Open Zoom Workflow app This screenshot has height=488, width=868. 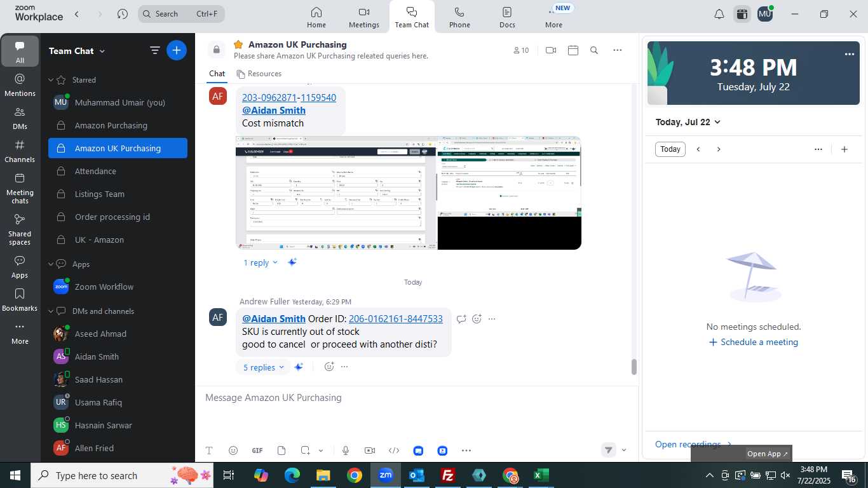(118, 287)
